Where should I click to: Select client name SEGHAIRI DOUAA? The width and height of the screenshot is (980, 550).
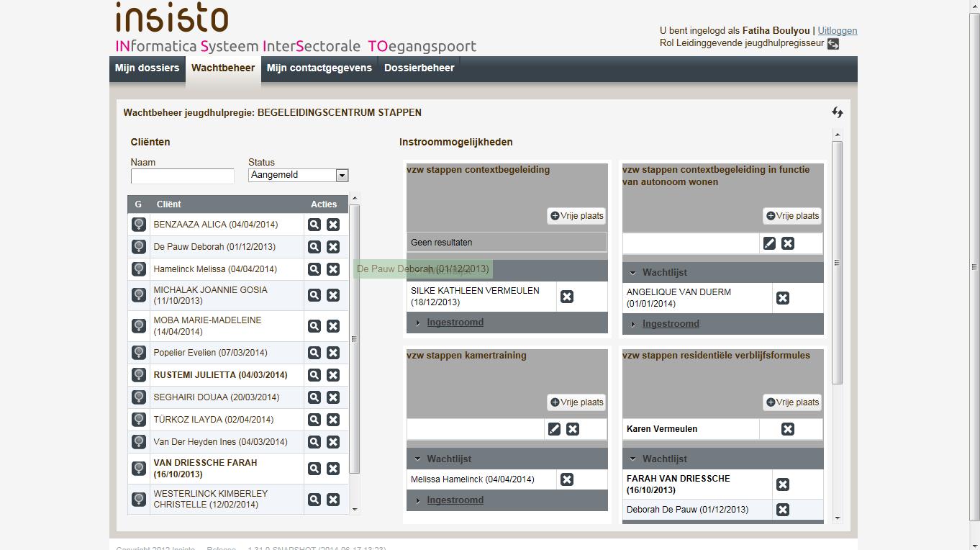tap(216, 397)
